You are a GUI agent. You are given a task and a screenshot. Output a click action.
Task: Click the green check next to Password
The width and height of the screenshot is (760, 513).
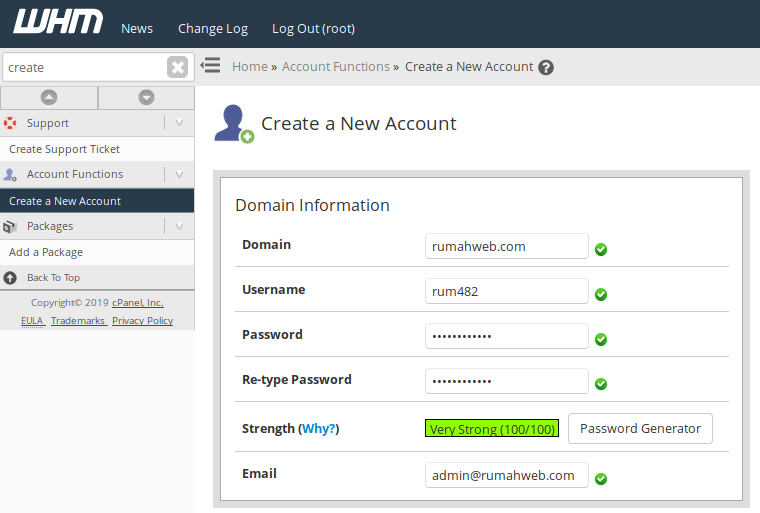601,339
